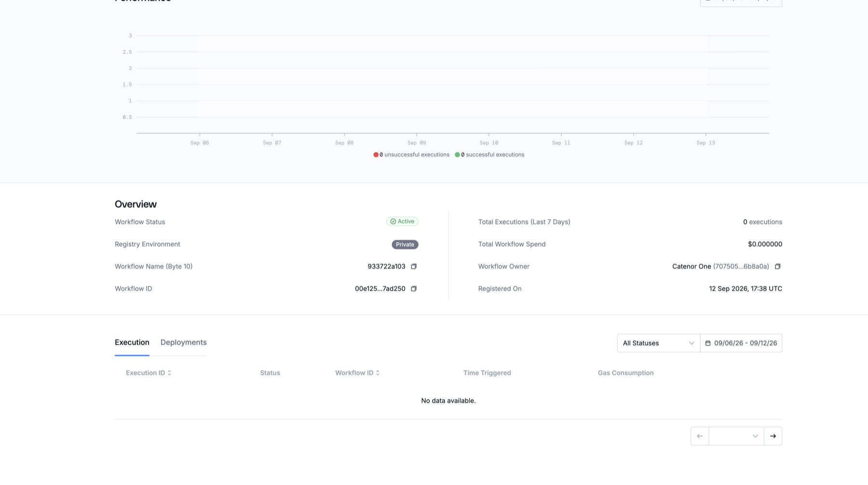Open the All Statuses dropdown
Image resolution: width=868 pixels, height=485 pixels.
[659, 343]
